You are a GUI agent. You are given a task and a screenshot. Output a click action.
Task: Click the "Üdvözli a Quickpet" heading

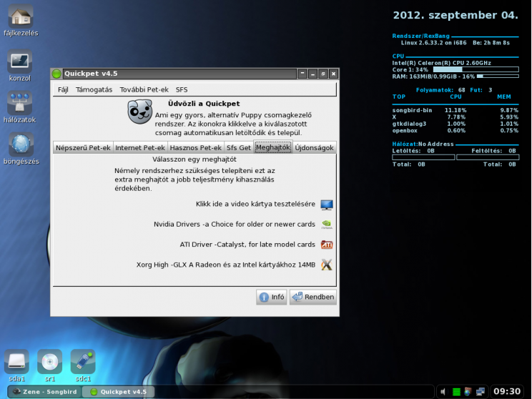coord(204,104)
